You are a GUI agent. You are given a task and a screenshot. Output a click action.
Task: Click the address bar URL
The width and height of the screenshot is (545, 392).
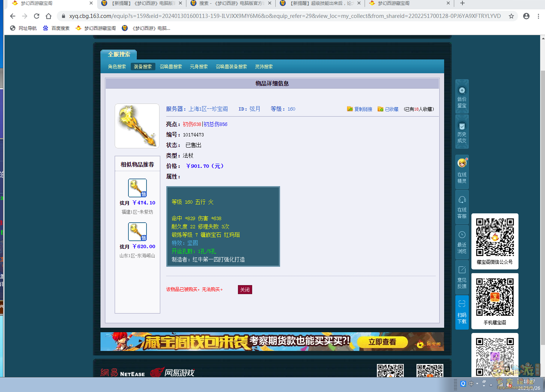[x=285, y=16]
